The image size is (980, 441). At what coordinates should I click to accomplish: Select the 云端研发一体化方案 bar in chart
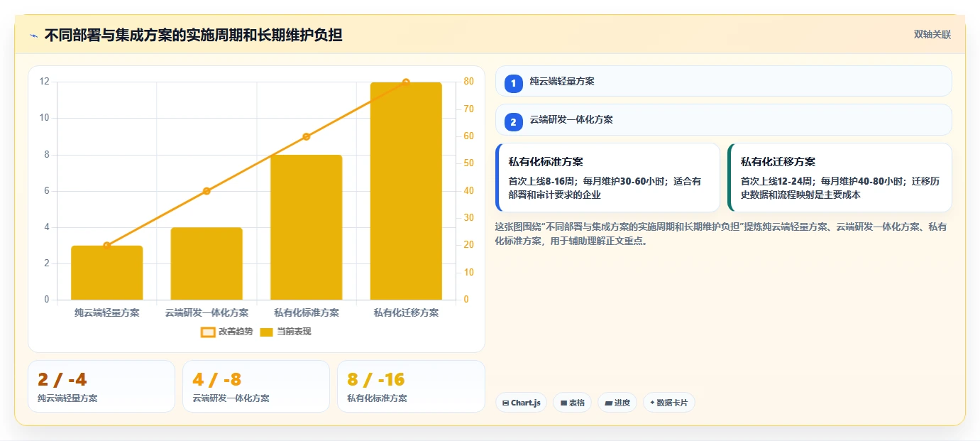[x=207, y=263]
